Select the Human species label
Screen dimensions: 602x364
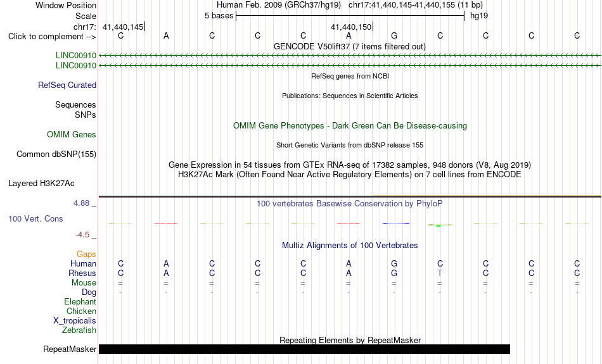(83, 263)
